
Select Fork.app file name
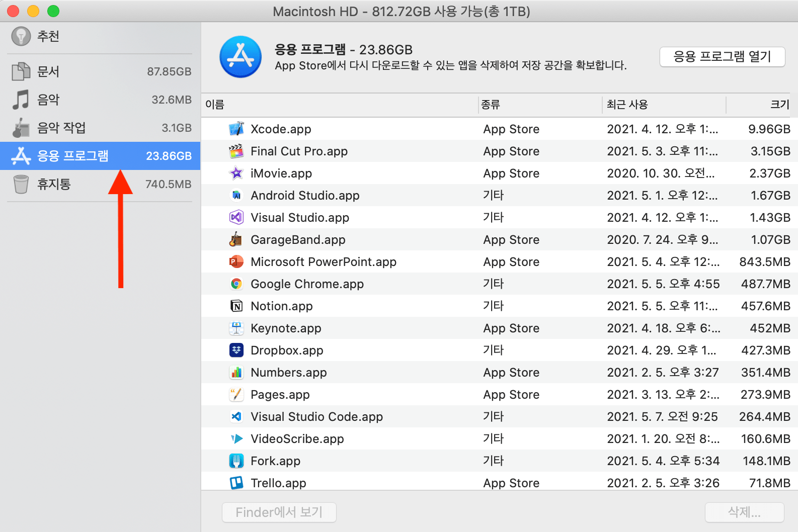point(275,461)
